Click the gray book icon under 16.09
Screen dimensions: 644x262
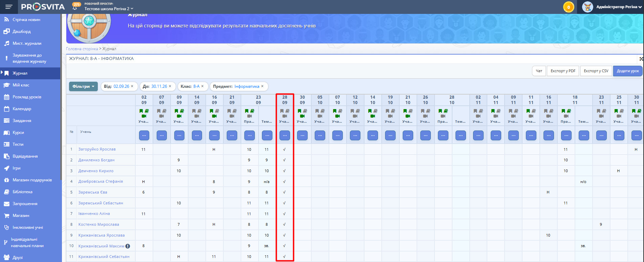pyautogui.click(x=217, y=111)
